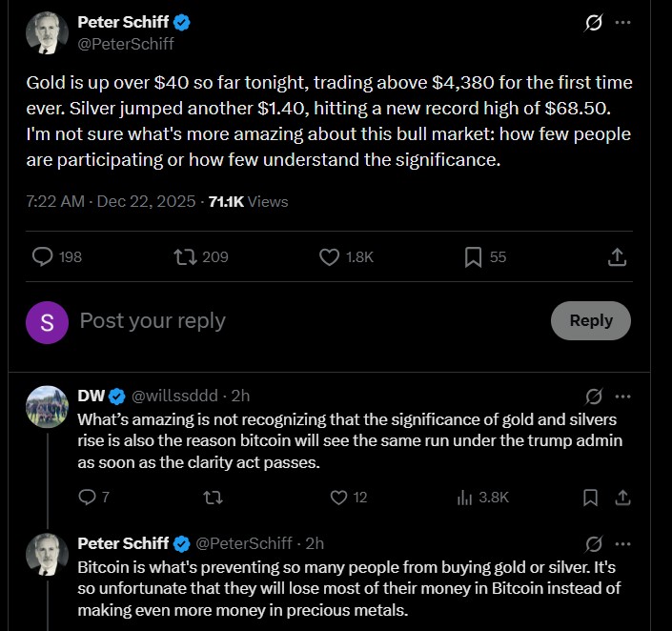Share the main gold post

pos(617,256)
